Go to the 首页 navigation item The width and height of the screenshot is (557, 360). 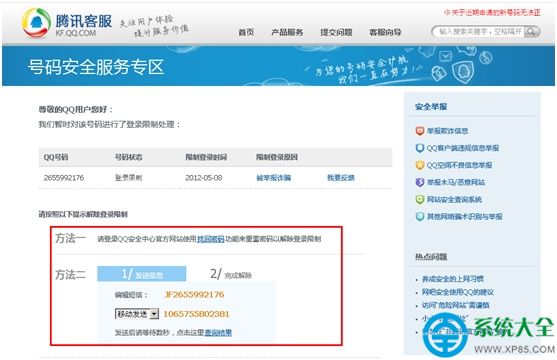246,32
